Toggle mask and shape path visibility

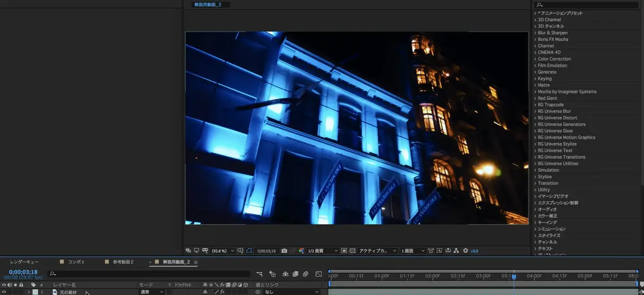click(248, 251)
